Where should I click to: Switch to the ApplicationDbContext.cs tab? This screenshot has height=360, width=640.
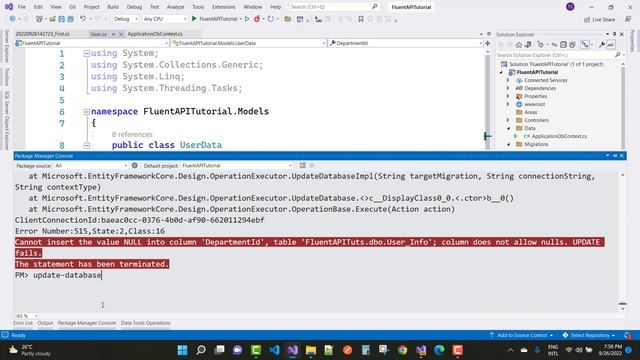pos(155,34)
